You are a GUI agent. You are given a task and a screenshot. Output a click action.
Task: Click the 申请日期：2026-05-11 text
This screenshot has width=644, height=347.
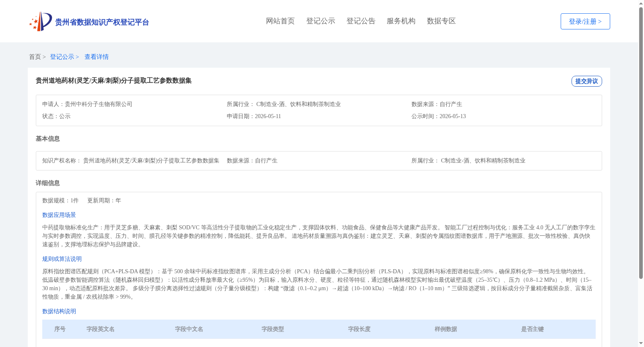pos(254,116)
